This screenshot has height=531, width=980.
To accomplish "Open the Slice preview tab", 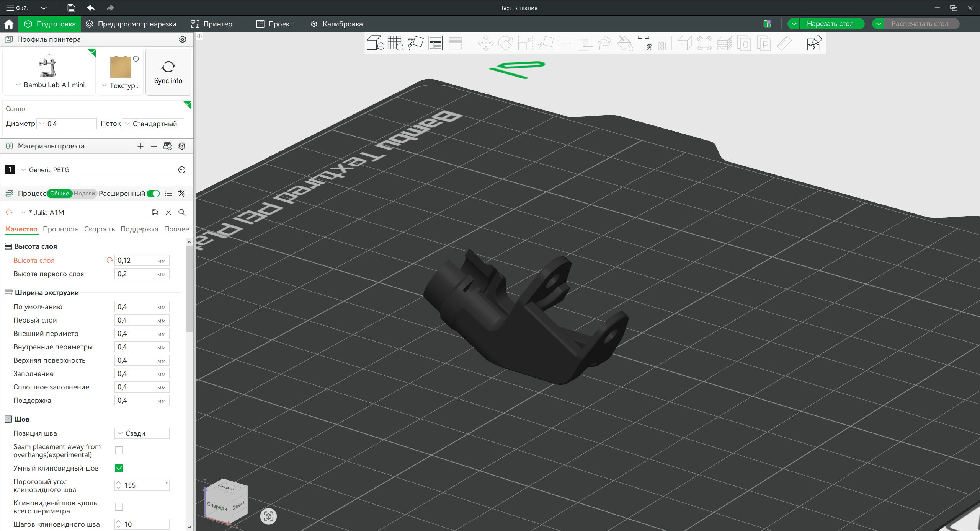I will (x=131, y=24).
